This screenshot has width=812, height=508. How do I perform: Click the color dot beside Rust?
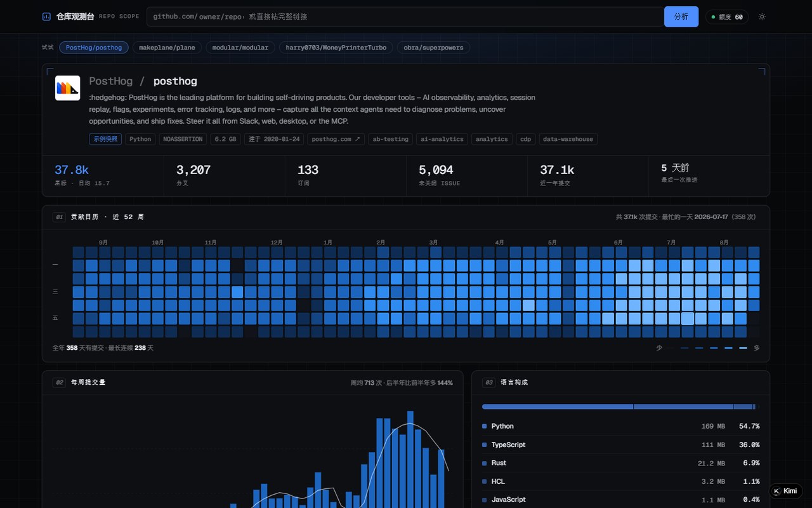(485, 463)
